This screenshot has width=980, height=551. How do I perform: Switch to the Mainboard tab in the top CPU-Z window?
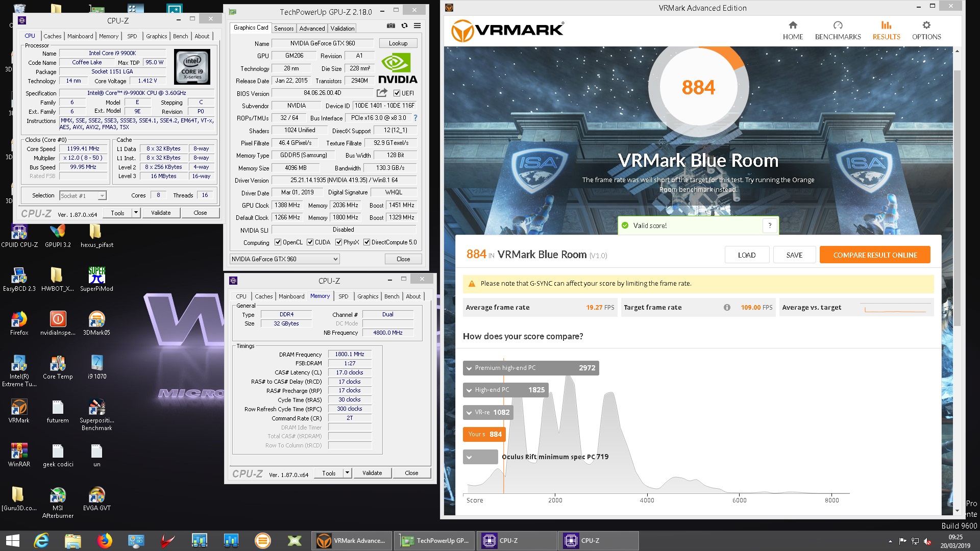click(80, 36)
